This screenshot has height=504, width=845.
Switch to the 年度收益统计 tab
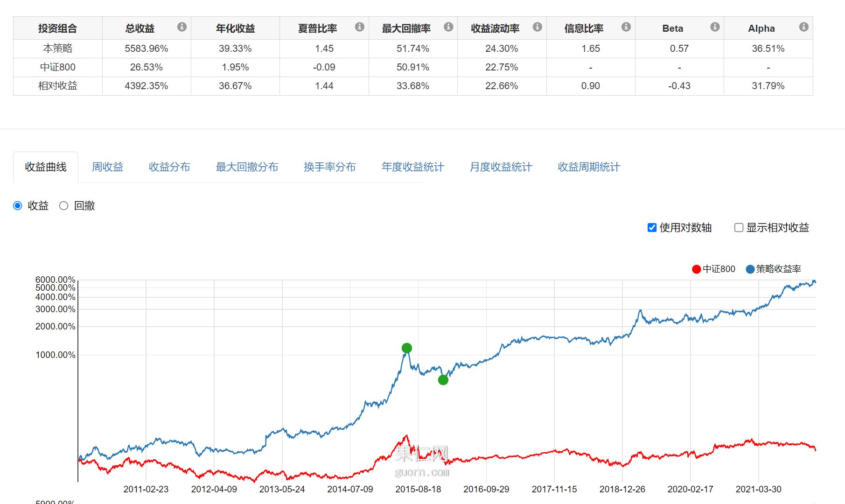412,167
